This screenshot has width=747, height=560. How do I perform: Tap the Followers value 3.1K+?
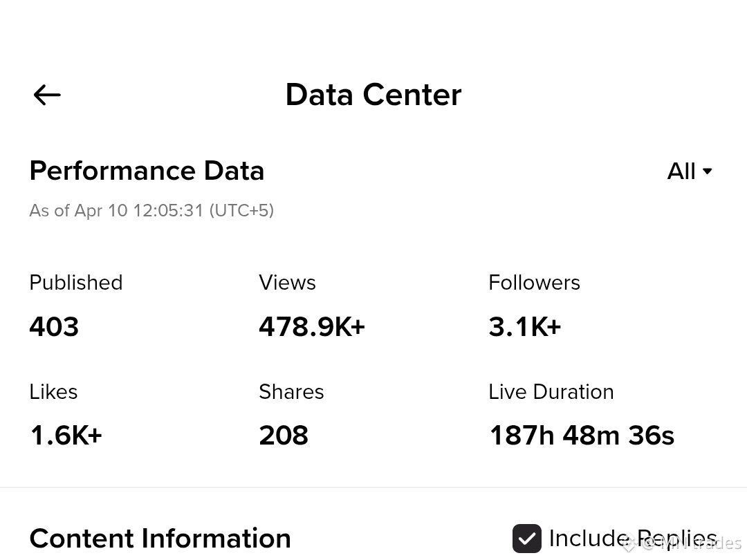tap(524, 326)
